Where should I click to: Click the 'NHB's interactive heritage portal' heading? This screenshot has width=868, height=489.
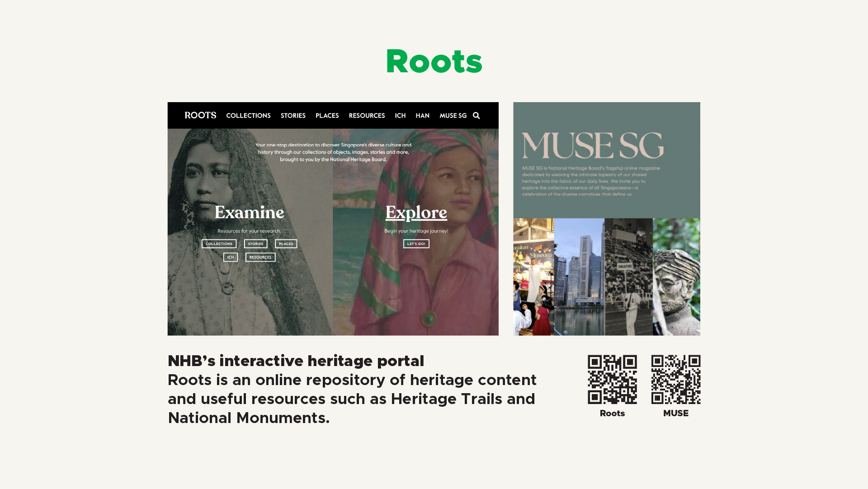296,361
